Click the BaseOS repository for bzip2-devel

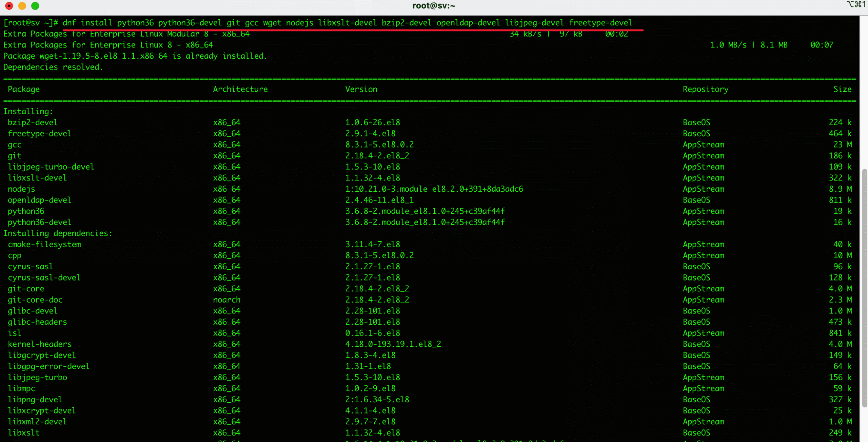[x=696, y=122]
